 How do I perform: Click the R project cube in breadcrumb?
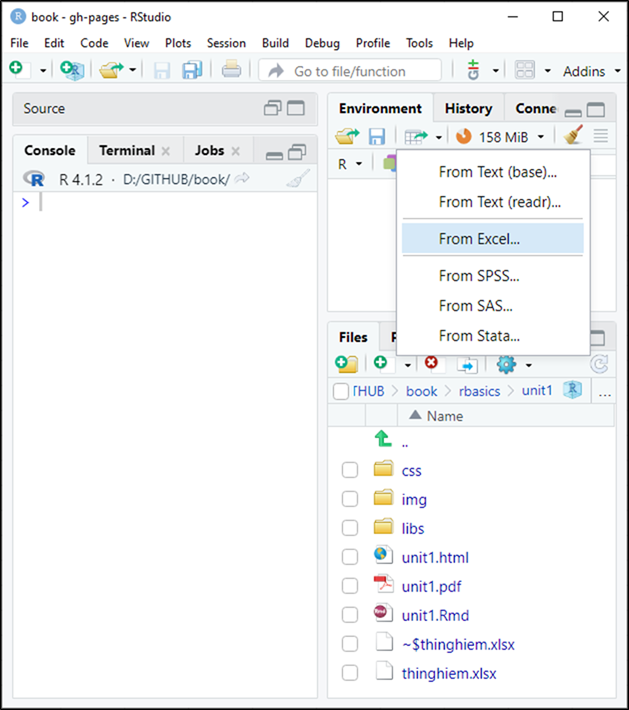572,390
